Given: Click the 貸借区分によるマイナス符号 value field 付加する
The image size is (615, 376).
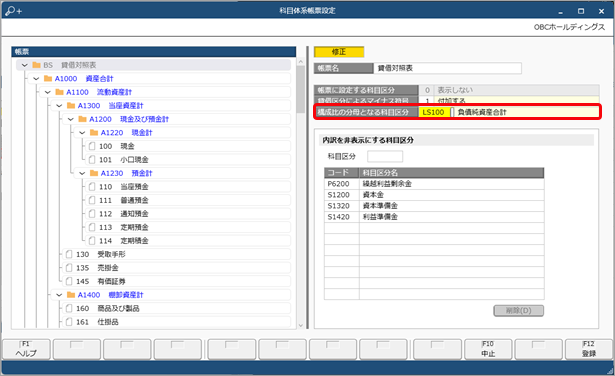Looking at the screenshot, I should [x=517, y=100].
